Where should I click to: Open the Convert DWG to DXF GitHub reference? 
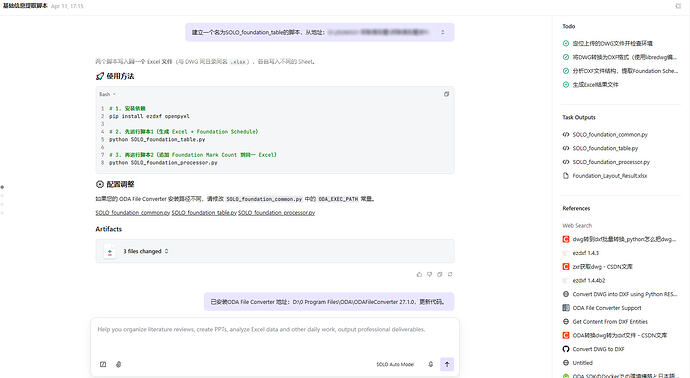[x=598, y=349]
